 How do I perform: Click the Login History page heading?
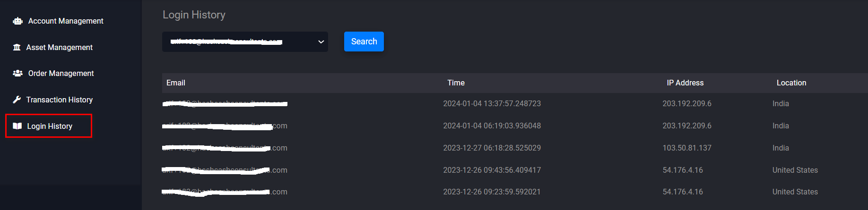(x=194, y=15)
